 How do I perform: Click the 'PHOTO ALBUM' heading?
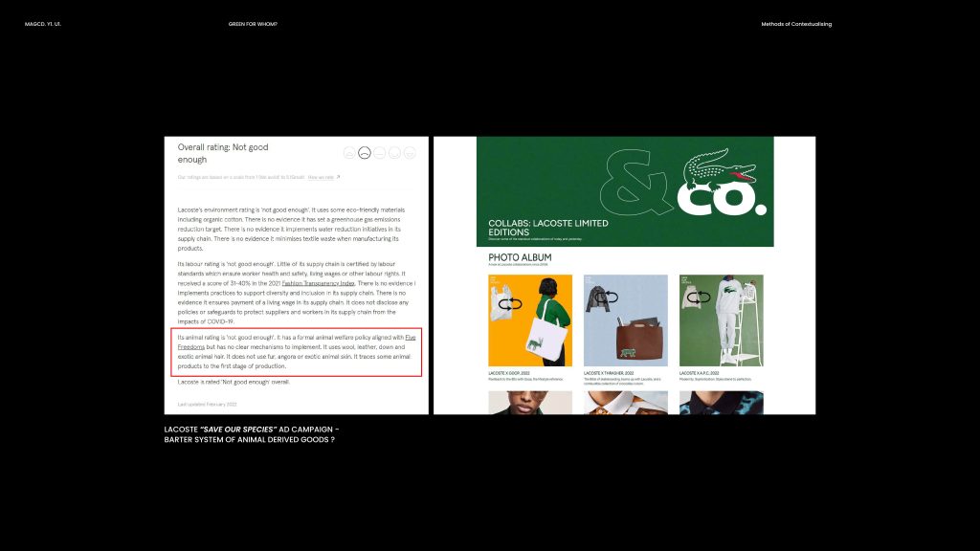[520, 257]
